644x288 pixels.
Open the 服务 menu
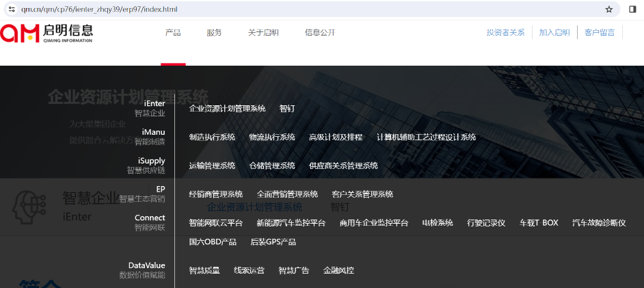[x=214, y=33]
